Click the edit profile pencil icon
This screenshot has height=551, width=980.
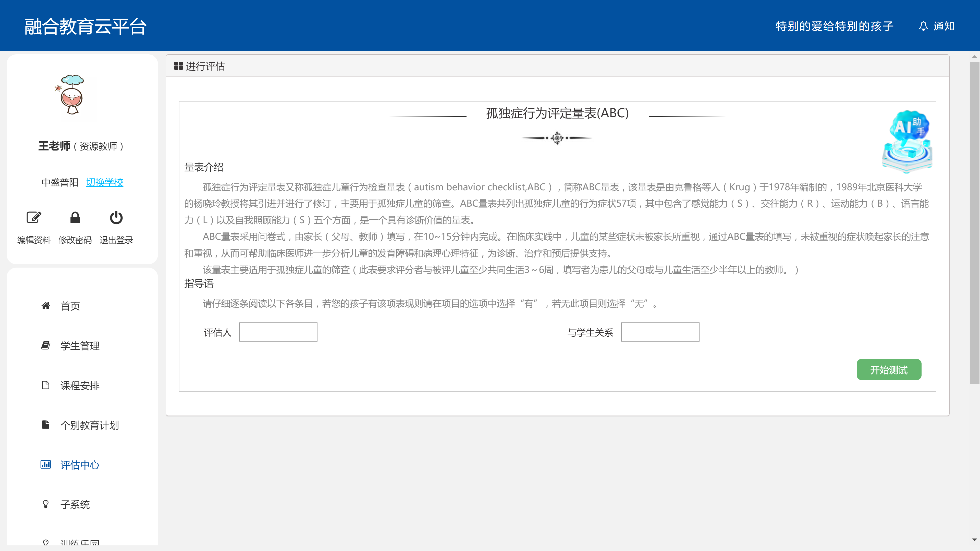34,218
